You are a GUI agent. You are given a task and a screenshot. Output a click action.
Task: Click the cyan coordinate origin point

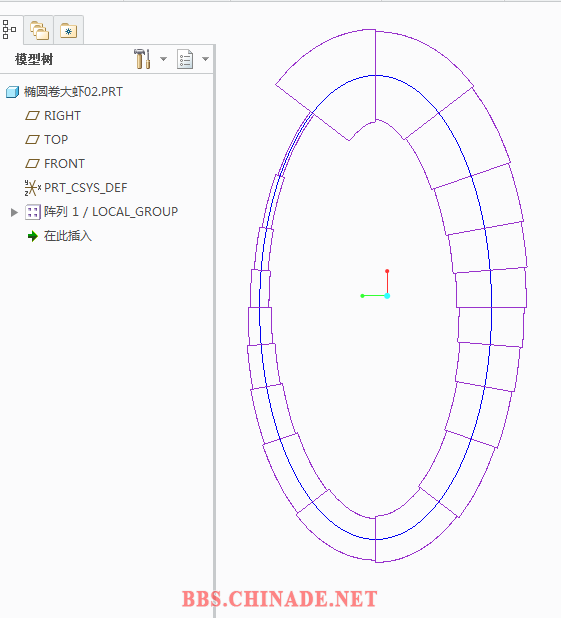[387, 296]
